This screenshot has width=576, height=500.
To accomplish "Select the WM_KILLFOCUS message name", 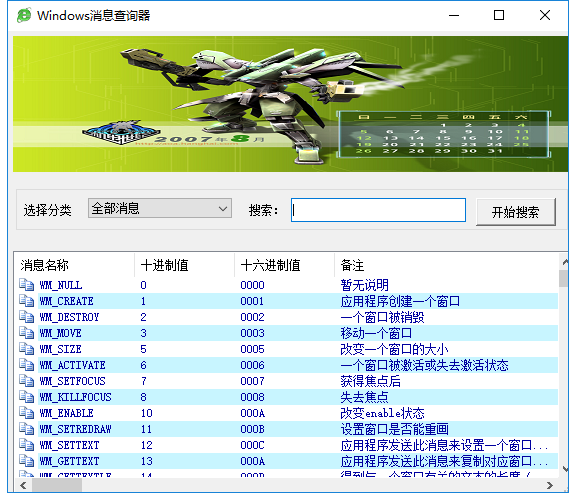I will pos(76,397).
